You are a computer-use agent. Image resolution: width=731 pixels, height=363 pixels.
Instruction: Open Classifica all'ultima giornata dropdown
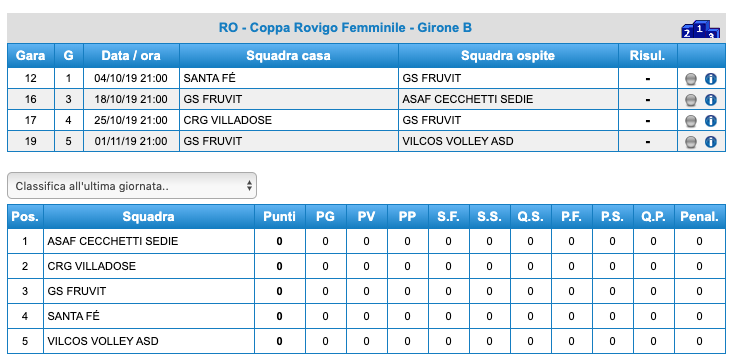click(132, 185)
